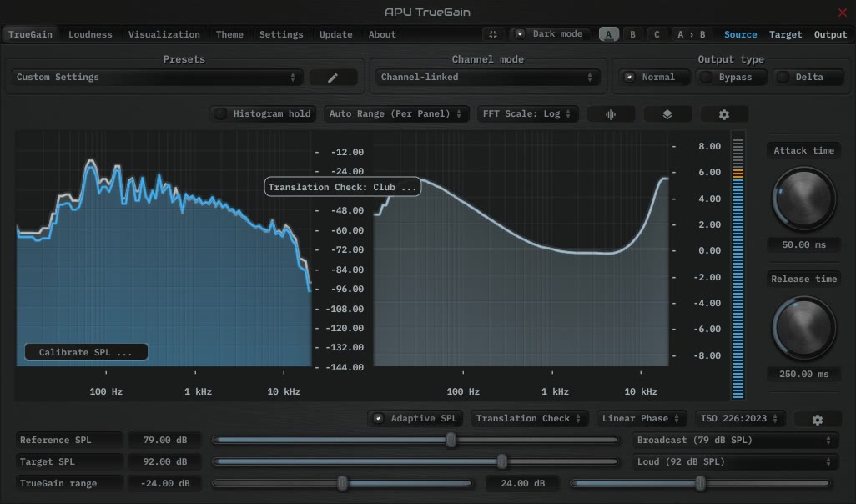The height and width of the screenshot is (504, 856).
Task: Open the Linear Phase dropdown
Action: click(641, 418)
